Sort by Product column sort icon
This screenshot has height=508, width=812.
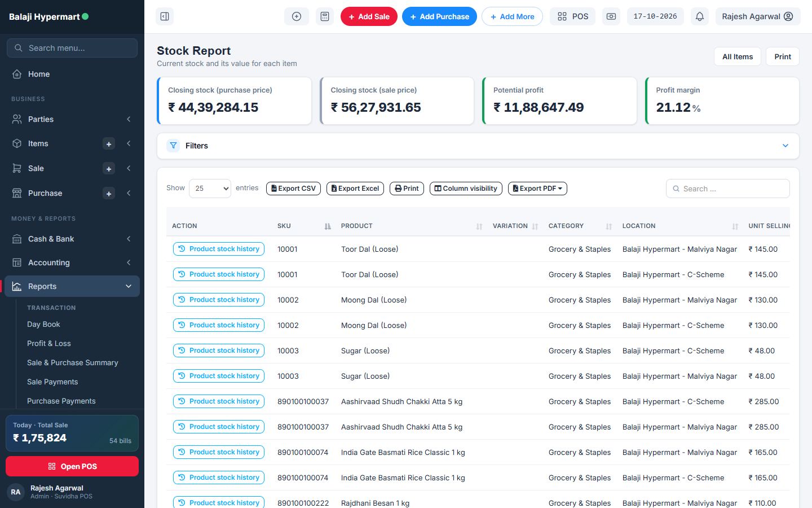coord(479,226)
